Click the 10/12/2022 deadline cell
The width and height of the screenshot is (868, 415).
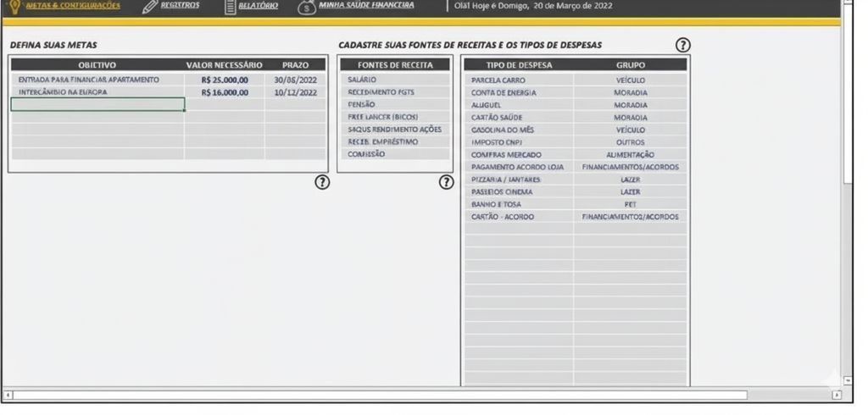(x=295, y=92)
